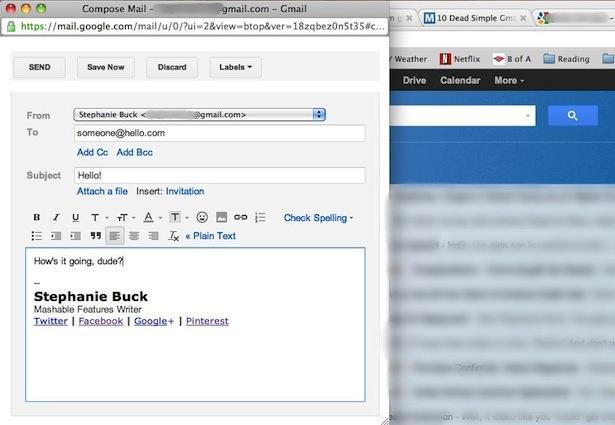Decrease indent of text
The width and height of the screenshot is (615, 425).
(56, 236)
